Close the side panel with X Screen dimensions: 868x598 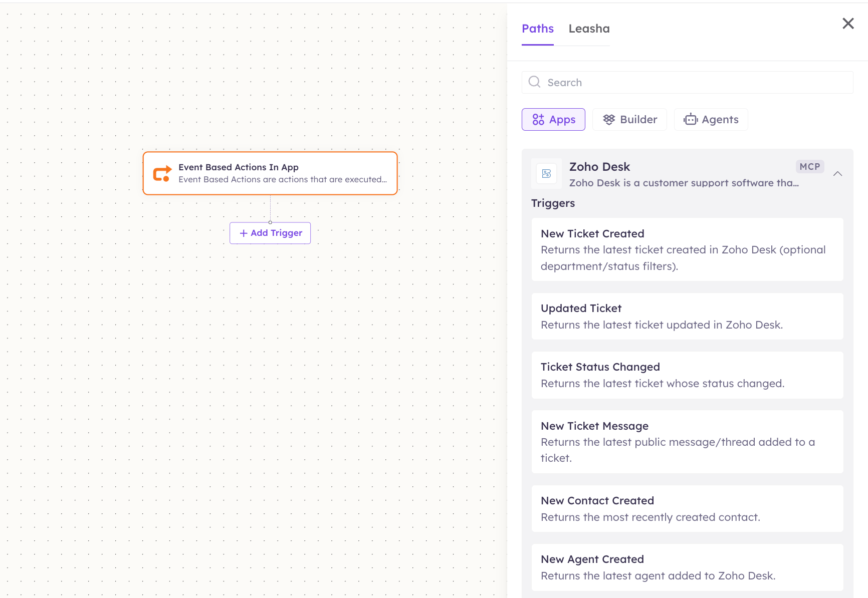[x=848, y=24]
